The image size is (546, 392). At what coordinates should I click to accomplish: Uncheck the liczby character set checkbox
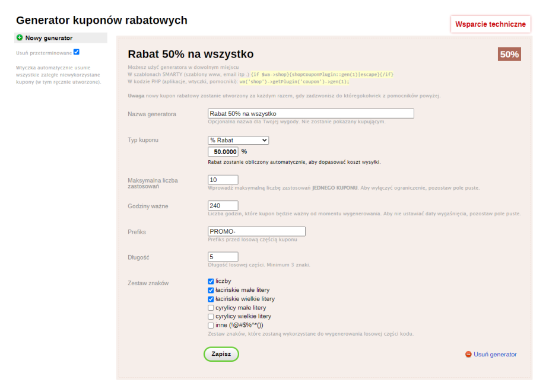pyautogui.click(x=211, y=281)
